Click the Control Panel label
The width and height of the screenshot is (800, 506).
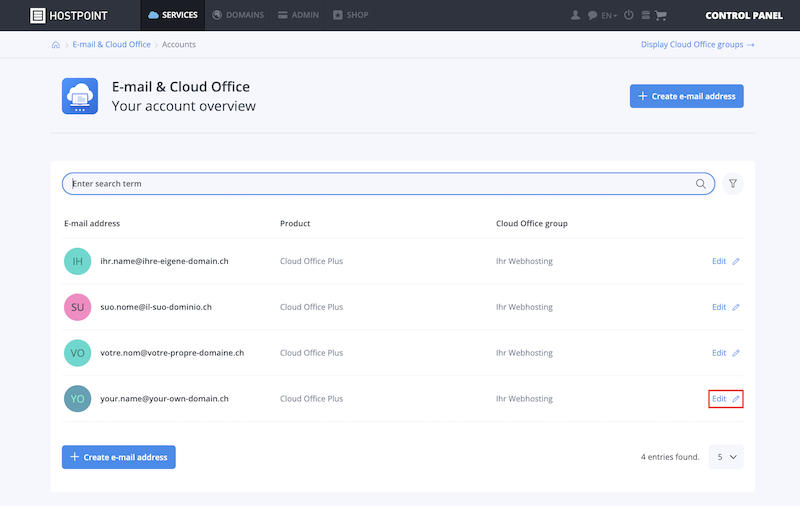click(x=743, y=15)
